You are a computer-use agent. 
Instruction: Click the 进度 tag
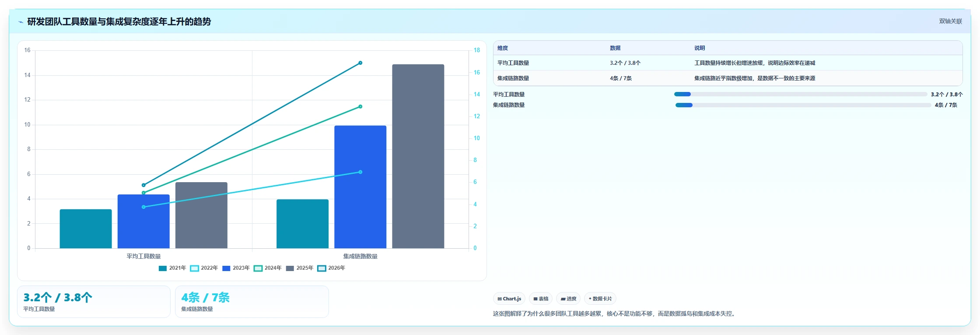tap(568, 299)
